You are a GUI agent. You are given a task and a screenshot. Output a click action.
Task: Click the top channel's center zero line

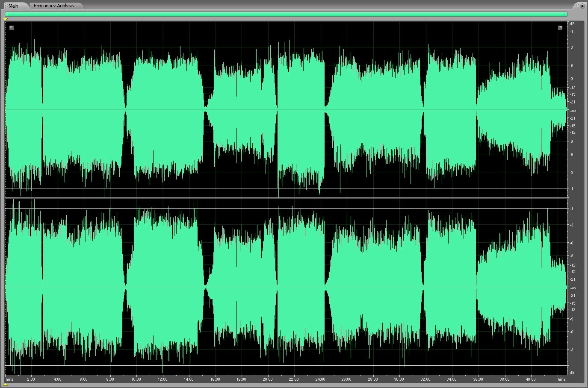pyautogui.click(x=286, y=110)
